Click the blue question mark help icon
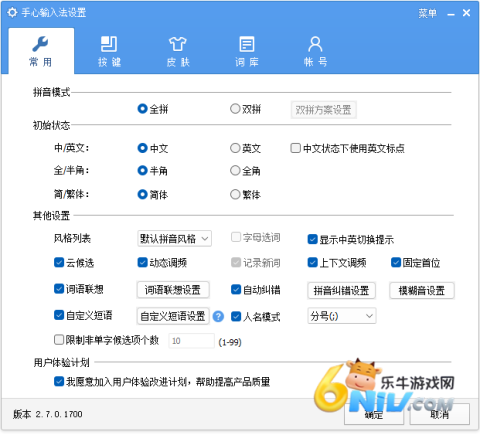The image size is (480, 435). pos(218,316)
